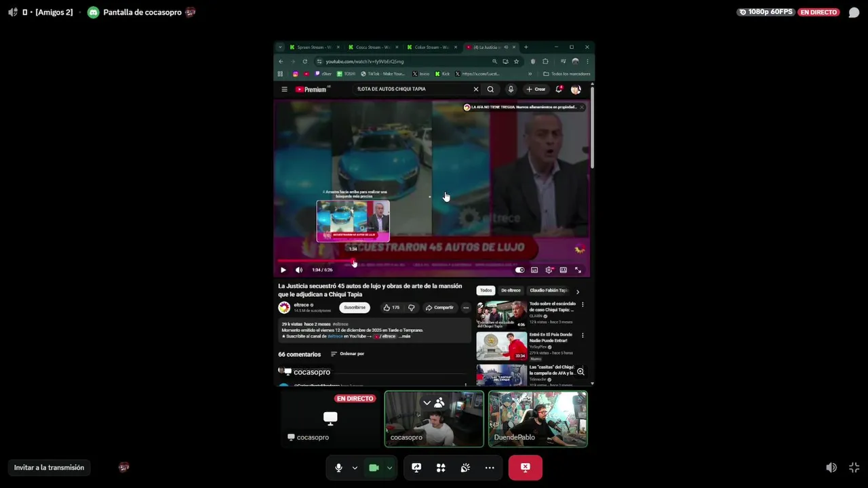
Task: Toggle subtitles icon in YouTube player
Action: click(534, 270)
